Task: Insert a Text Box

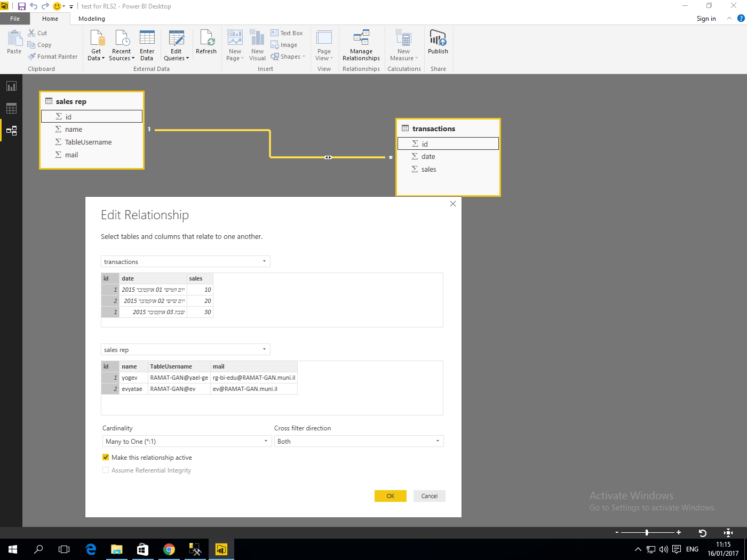Action: pos(287,33)
